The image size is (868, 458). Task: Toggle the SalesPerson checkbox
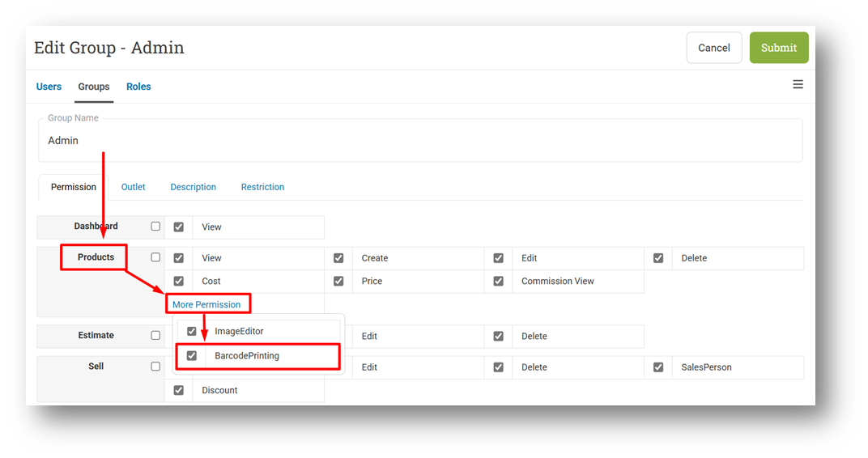[x=658, y=367]
